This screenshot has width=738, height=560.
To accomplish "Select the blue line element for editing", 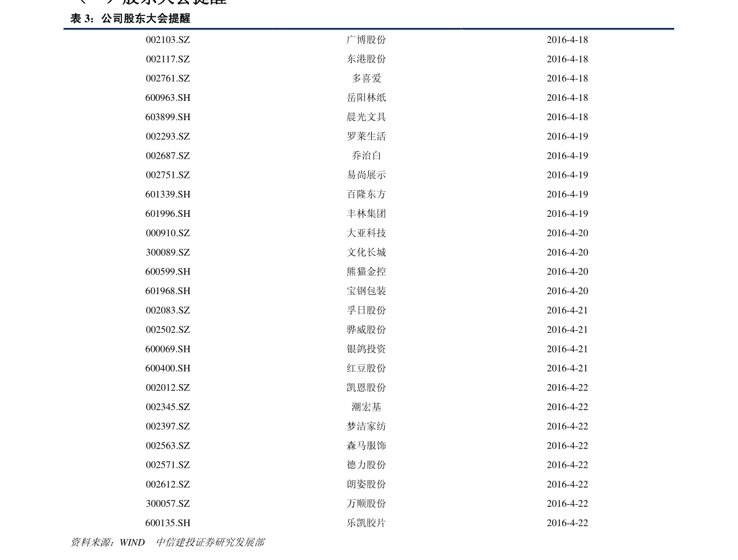I will click(369, 28).
